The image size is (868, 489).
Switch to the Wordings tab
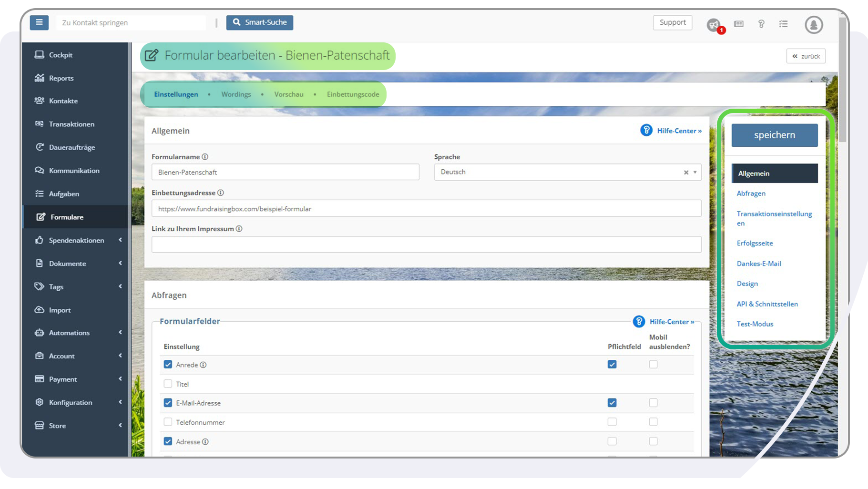click(x=236, y=94)
